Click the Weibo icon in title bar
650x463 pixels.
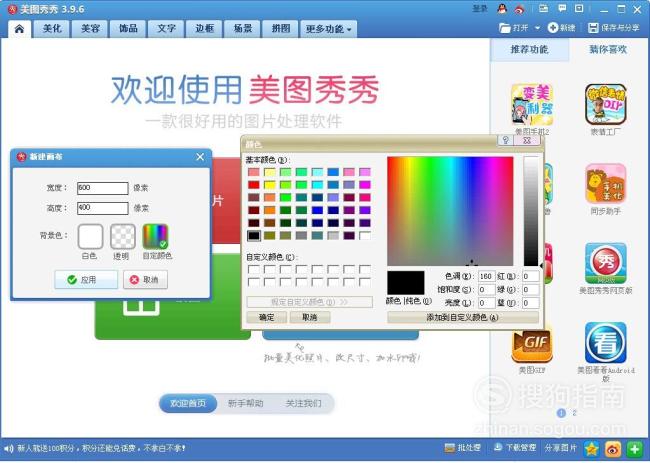(520, 9)
